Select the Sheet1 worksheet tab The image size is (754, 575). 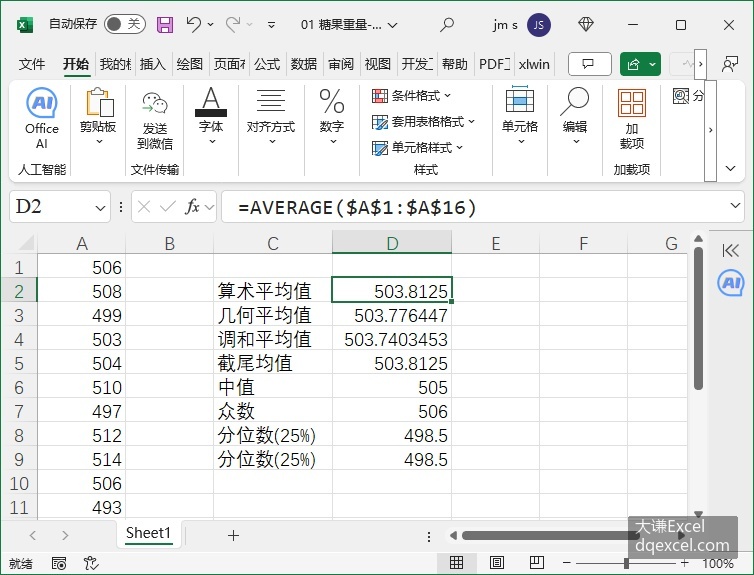(x=149, y=533)
